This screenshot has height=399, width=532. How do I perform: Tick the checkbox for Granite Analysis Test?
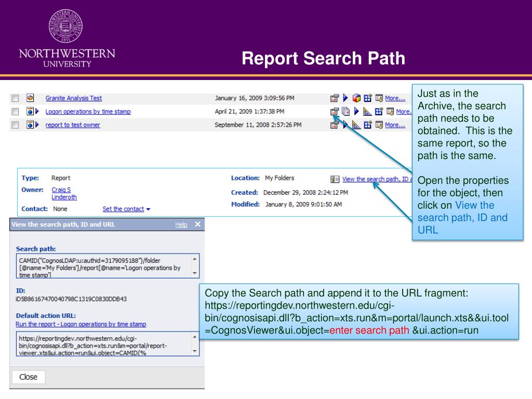[15, 98]
